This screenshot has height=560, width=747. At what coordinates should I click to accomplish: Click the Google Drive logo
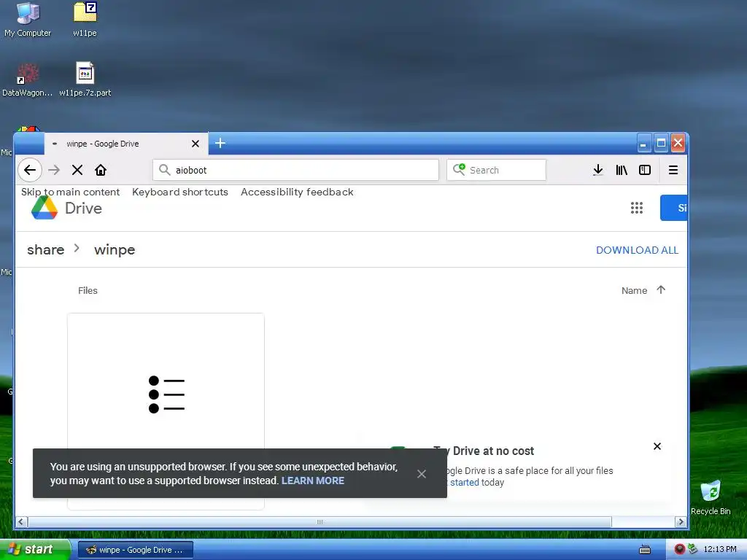[x=44, y=208]
